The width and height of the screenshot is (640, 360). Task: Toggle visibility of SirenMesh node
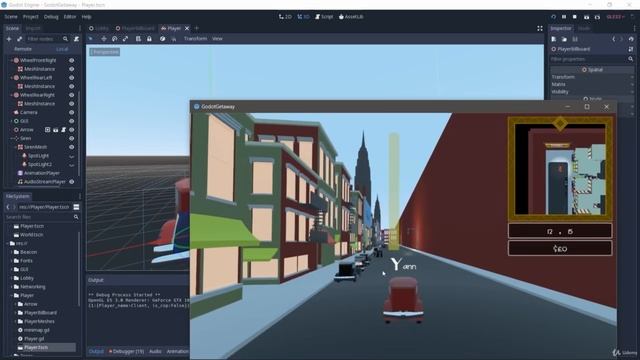71,147
